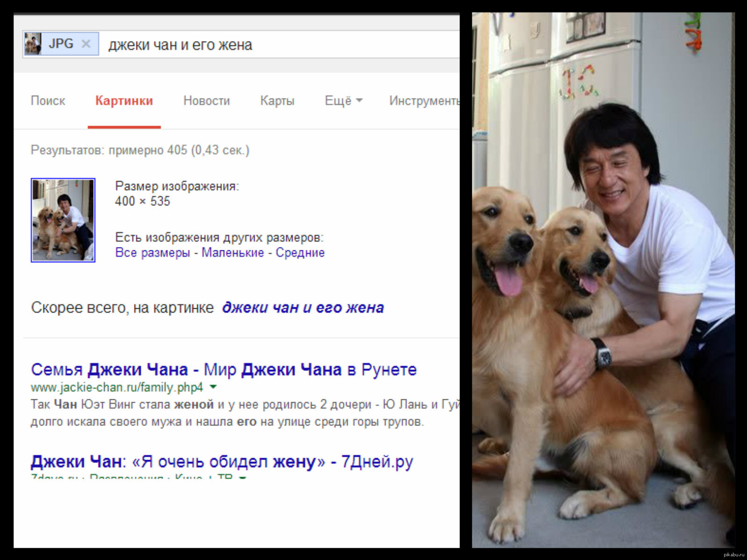Click the result thumbnail of man with dogs
The height and width of the screenshot is (560, 747).
(63, 220)
